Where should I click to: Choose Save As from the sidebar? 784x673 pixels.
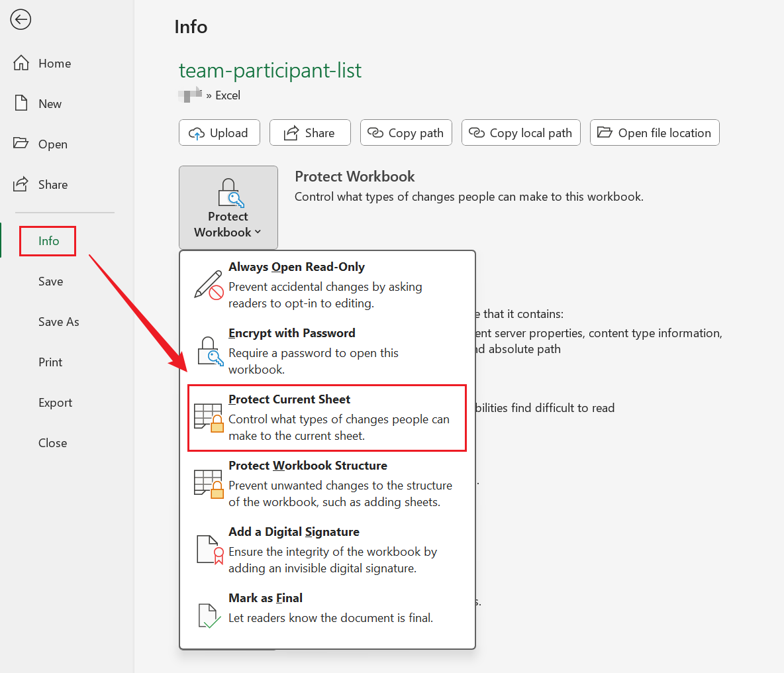pos(58,322)
